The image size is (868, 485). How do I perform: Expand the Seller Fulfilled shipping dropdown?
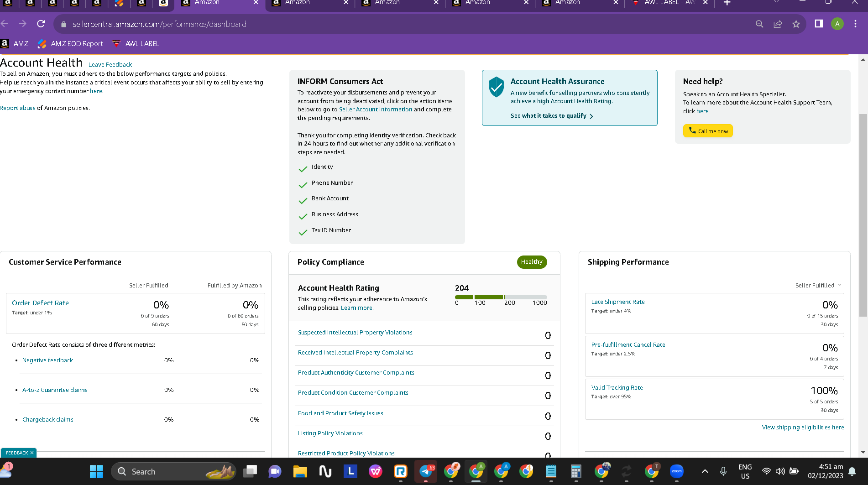[818, 286]
